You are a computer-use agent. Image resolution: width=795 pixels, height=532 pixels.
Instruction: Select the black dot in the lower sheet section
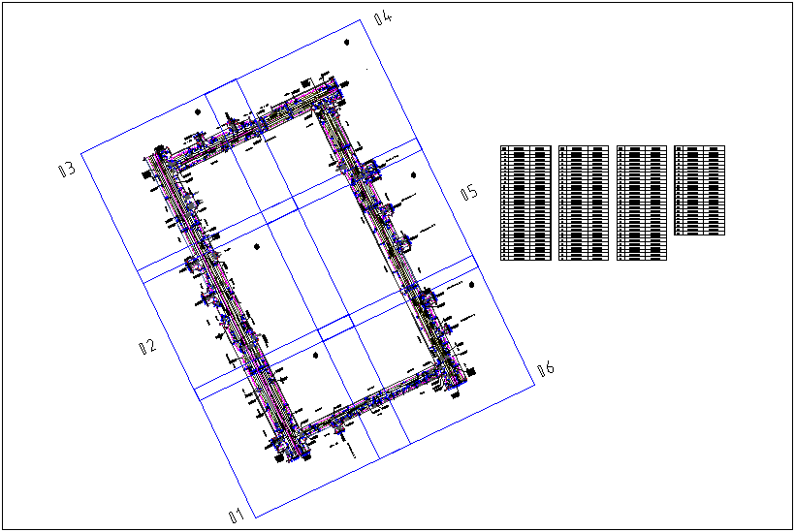(x=317, y=356)
